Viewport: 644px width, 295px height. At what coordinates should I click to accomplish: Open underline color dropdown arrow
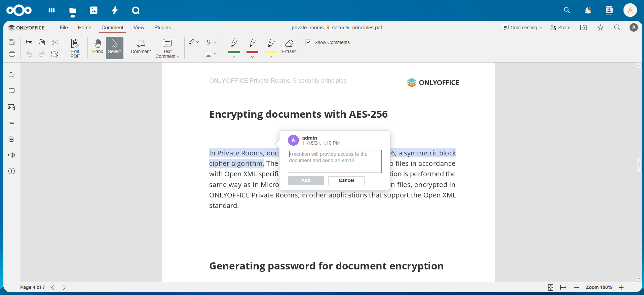(x=215, y=54)
